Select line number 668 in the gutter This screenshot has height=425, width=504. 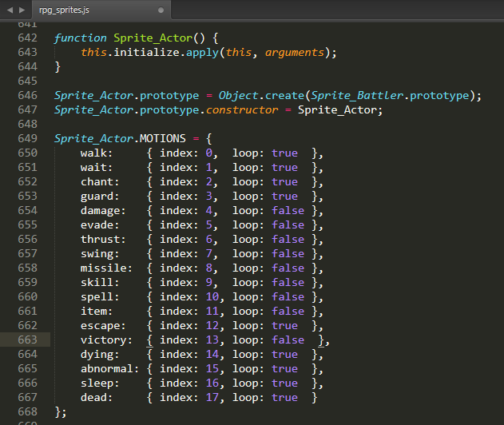(x=28, y=412)
